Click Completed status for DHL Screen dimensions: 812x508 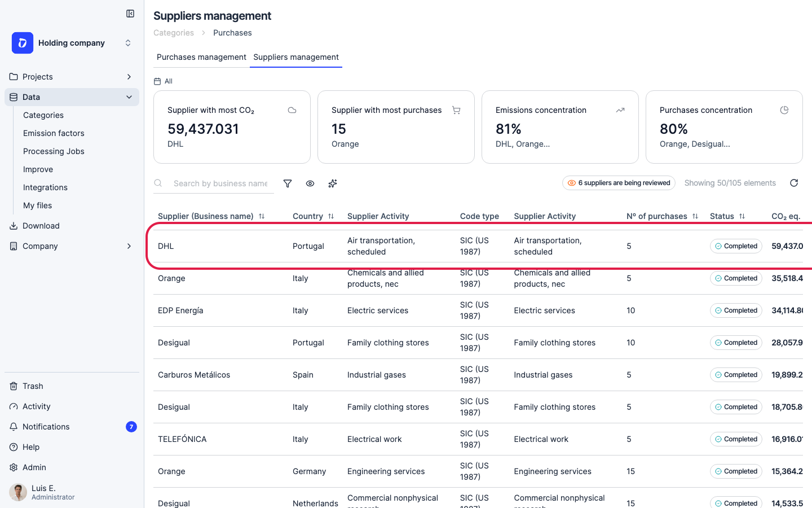click(x=736, y=246)
